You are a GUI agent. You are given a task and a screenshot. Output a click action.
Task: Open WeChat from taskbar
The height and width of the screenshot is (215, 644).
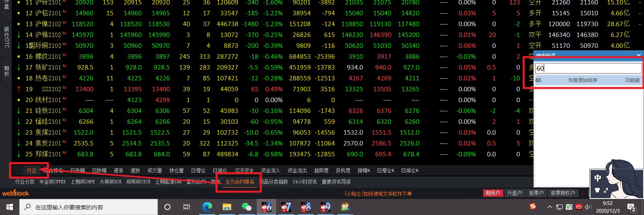(246, 207)
